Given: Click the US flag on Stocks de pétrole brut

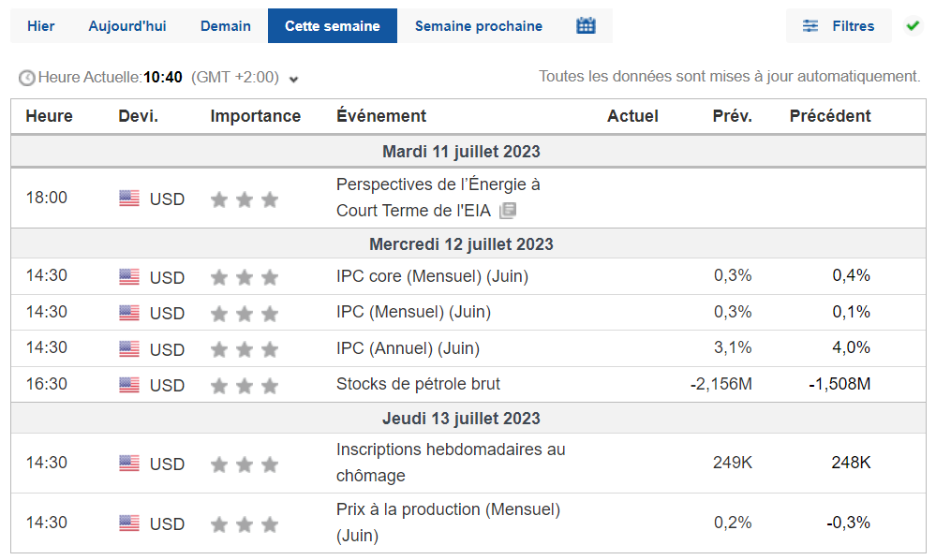Looking at the screenshot, I should coord(129,384).
